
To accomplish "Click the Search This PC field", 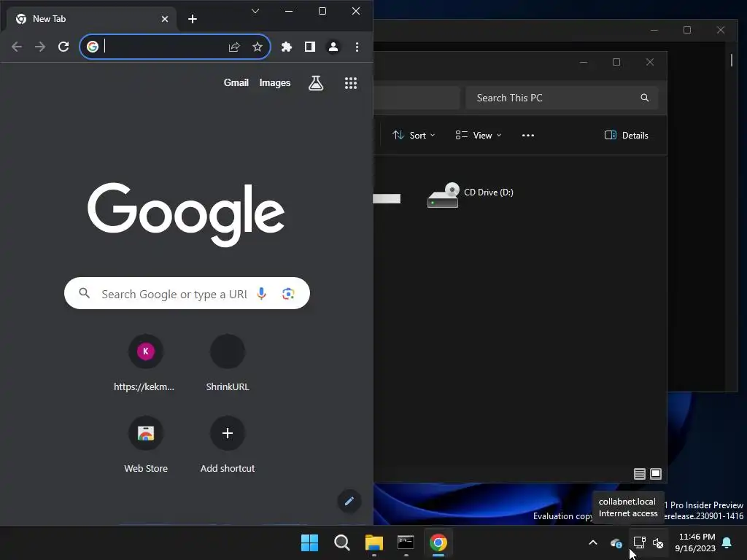I will click(x=562, y=98).
